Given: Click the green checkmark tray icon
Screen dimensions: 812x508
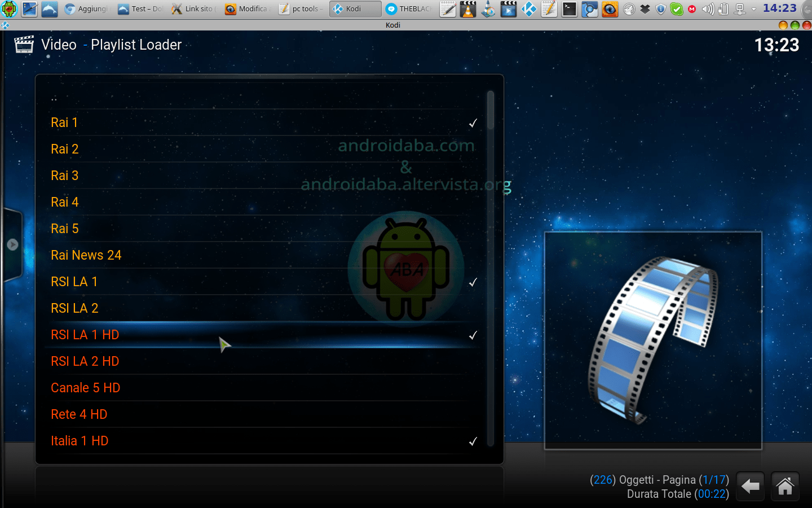Looking at the screenshot, I should 677,9.
